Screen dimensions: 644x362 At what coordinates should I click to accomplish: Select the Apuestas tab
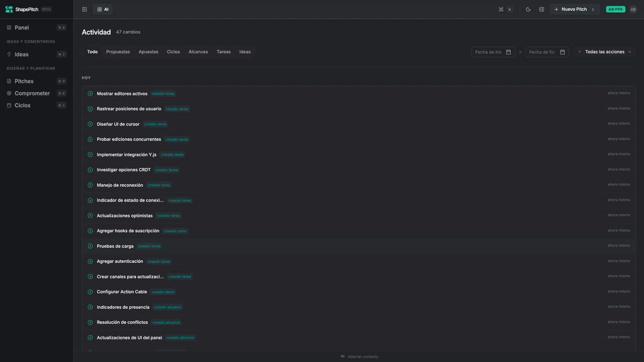click(x=148, y=51)
